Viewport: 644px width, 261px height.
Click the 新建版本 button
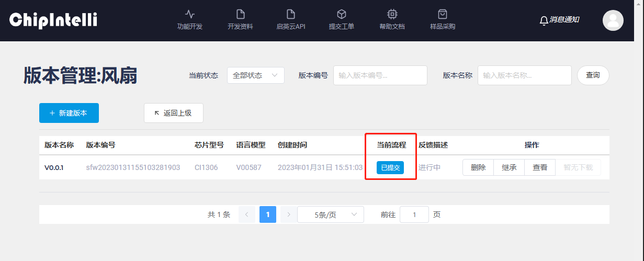(69, 113)
